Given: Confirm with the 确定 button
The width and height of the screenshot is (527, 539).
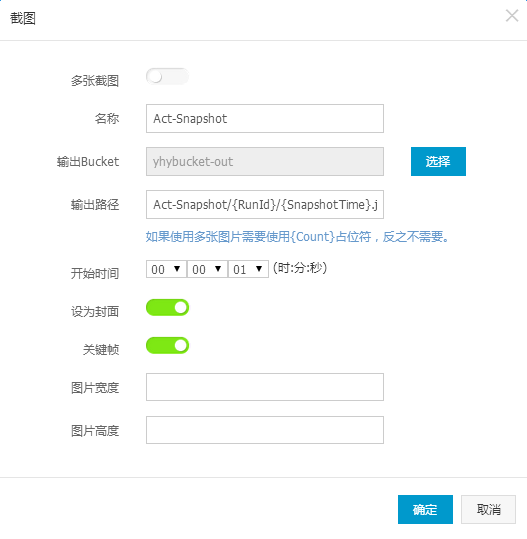Looking at the screenshot, I should 425,509.
